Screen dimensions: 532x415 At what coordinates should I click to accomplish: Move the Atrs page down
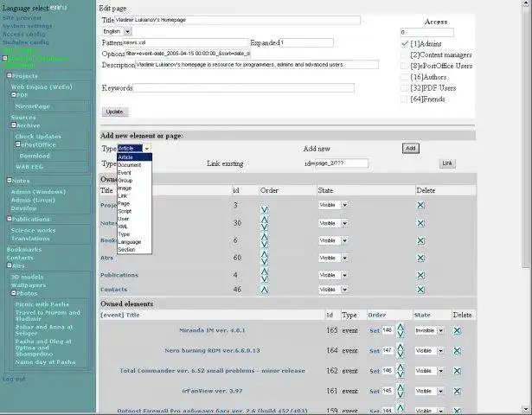coord(265,262)
